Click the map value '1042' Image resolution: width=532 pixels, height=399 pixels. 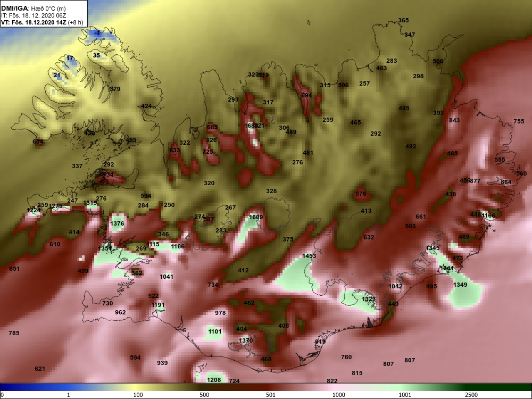(x=395, y=286)
